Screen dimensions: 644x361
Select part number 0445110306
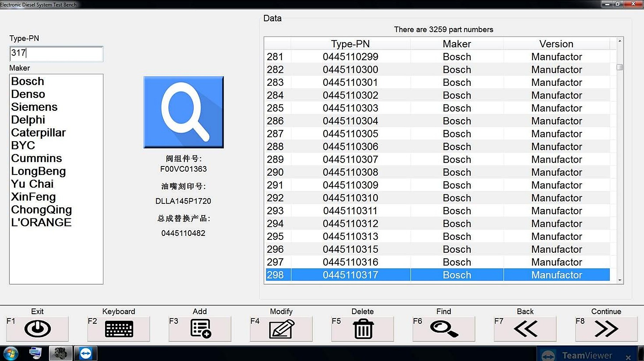coord(350,147)
